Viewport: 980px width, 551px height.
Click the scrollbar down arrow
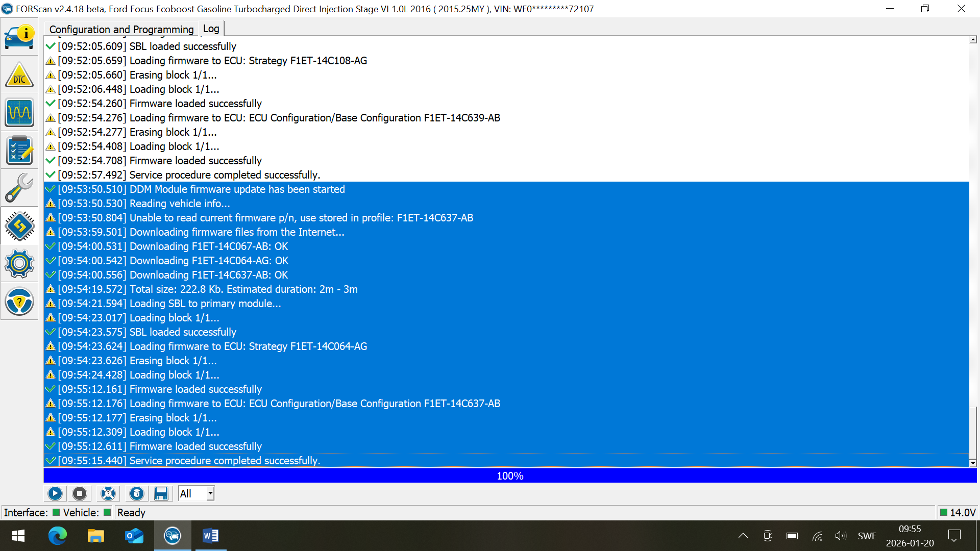pyautogui.click(x=973, y=463)
